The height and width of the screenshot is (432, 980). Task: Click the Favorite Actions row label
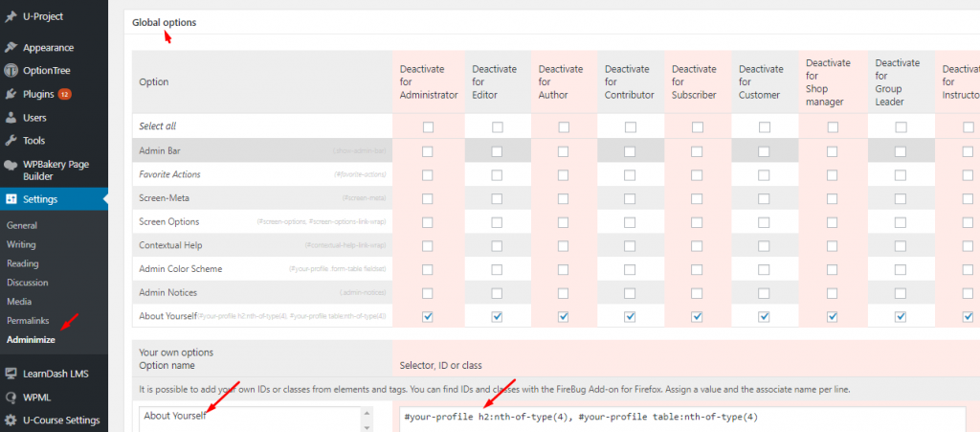pos(170,174)
